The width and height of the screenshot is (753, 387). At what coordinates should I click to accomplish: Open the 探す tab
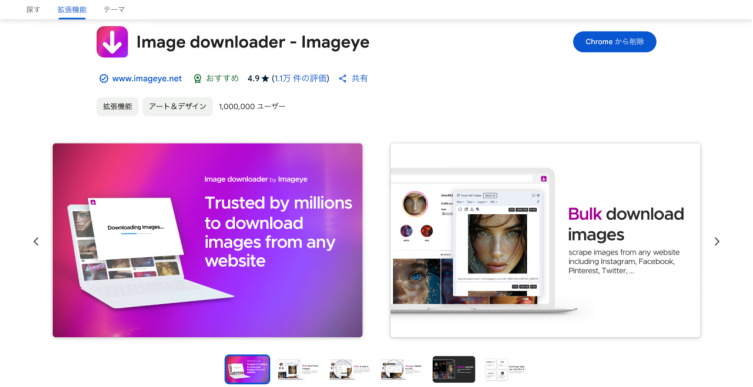click(33, 9)
